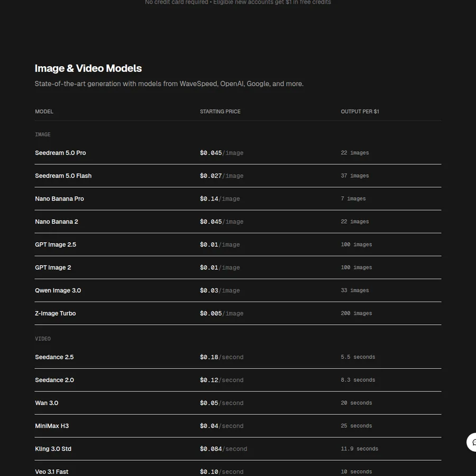476x476 pixels.
Task: Click GPT Image 2.5's 100 images output
Action: pos(356,244)
